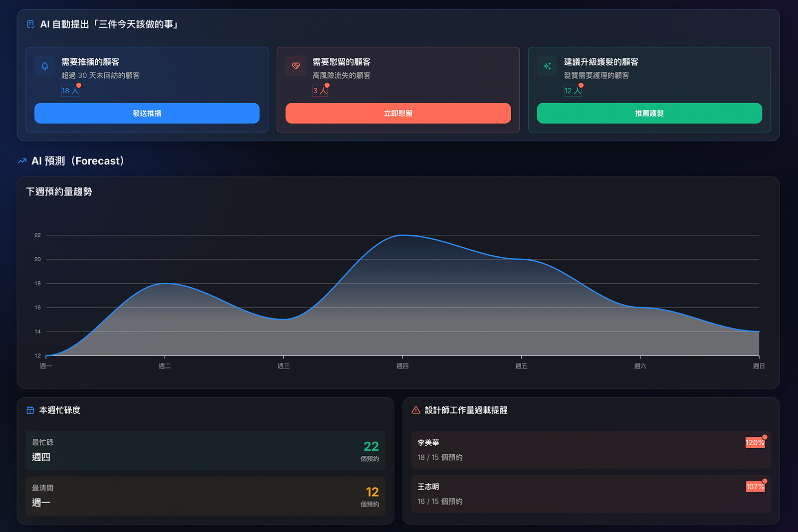798x532 pixels.
Task: Select the 18 人 count badge
Action: [x=70, y=91]
